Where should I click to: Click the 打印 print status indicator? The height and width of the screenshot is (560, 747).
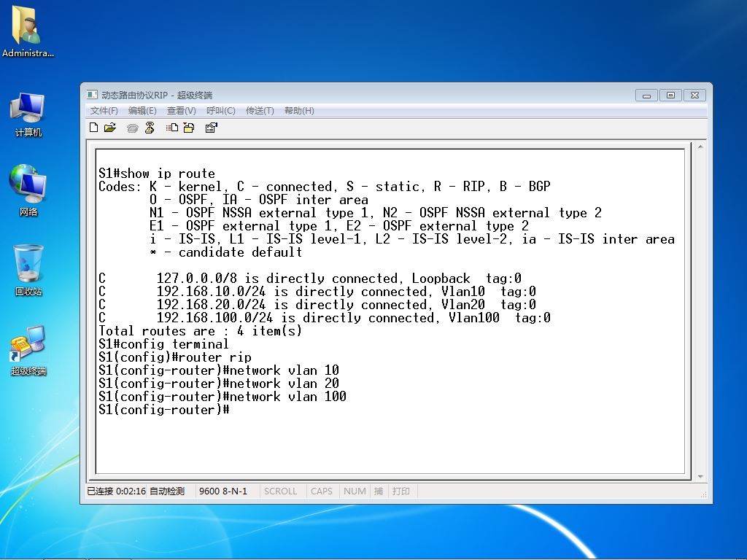tap(401, 491)
